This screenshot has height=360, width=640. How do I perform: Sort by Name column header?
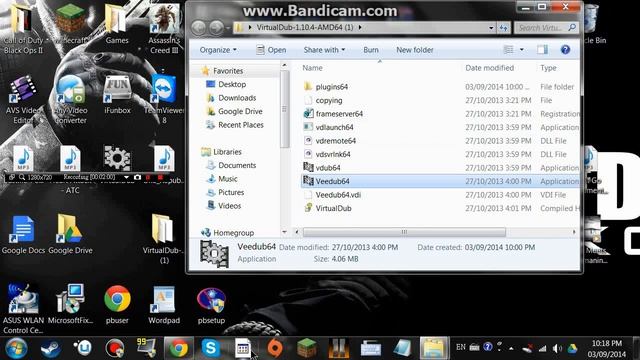coord(312,68)
